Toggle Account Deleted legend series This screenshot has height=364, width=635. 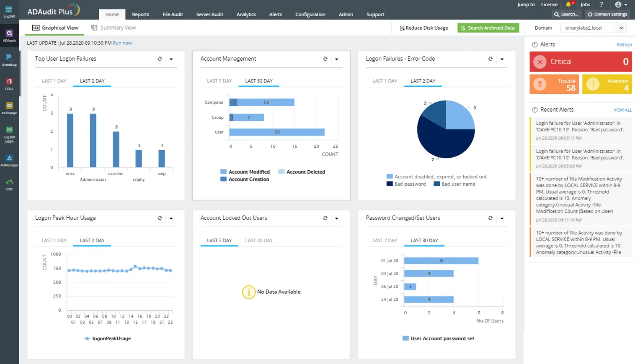tap(302, 172)
